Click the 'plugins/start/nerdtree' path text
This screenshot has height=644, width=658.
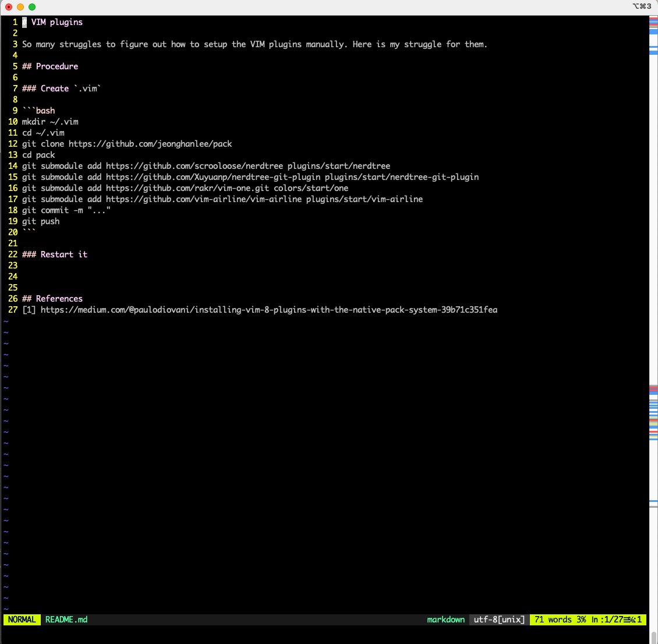point(339,166)
